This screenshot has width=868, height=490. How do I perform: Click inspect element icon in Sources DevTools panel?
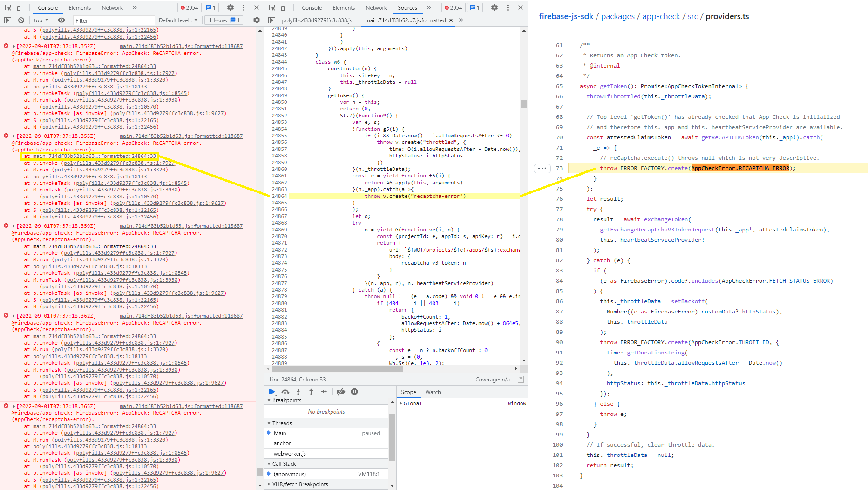tap(272, 7)
